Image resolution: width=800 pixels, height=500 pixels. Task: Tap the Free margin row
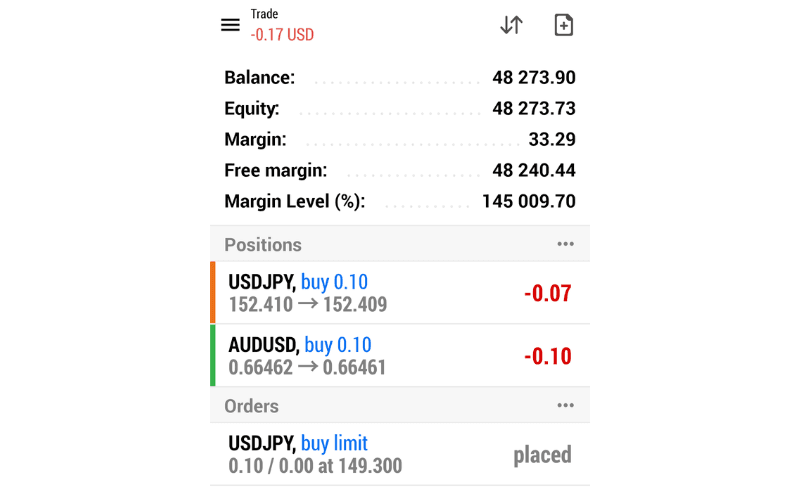point(400,171)
